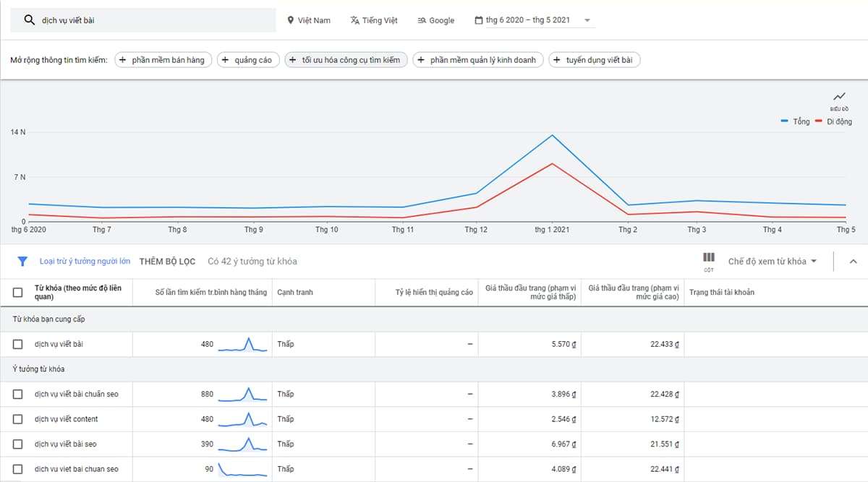Click the red Di động legend swatch

click(x=819, y=121)
